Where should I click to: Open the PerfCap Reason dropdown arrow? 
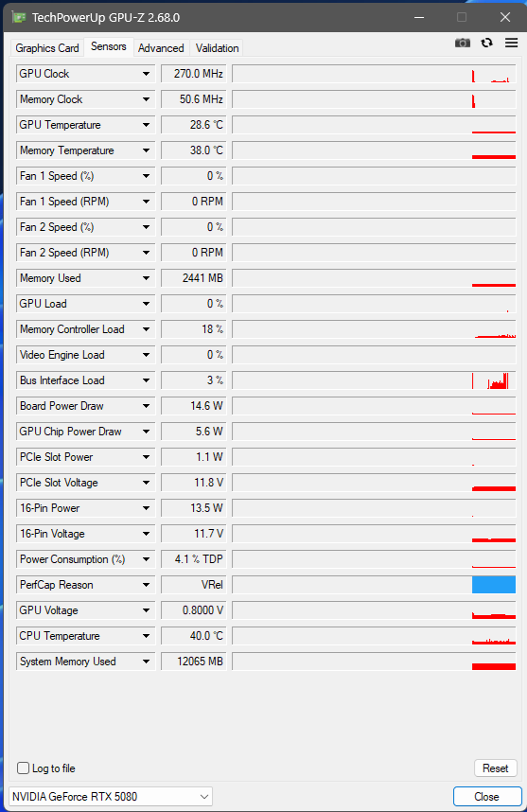(146, 585)
